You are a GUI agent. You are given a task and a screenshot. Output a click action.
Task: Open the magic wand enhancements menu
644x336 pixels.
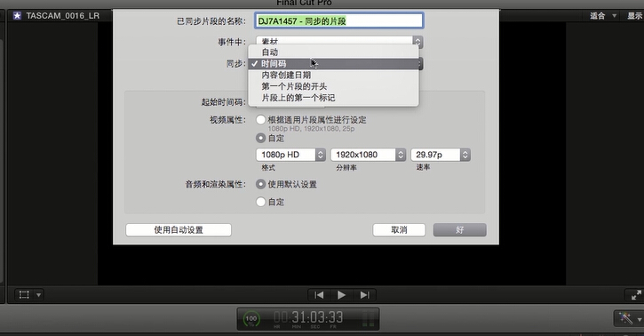628,318
